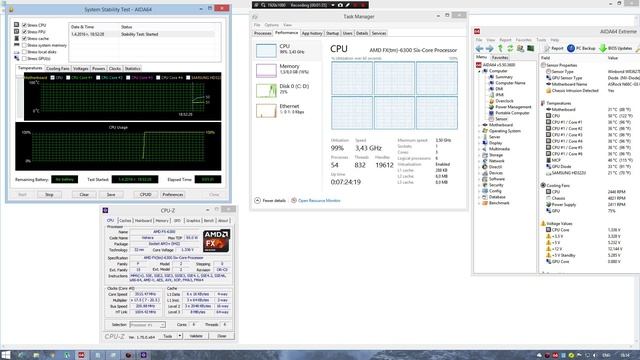The height and width of the screenshot is (360, 640).
Task: Open CPU-Z processor Selection dropdown
Action: pyautogui.click(x=147, y=324)
